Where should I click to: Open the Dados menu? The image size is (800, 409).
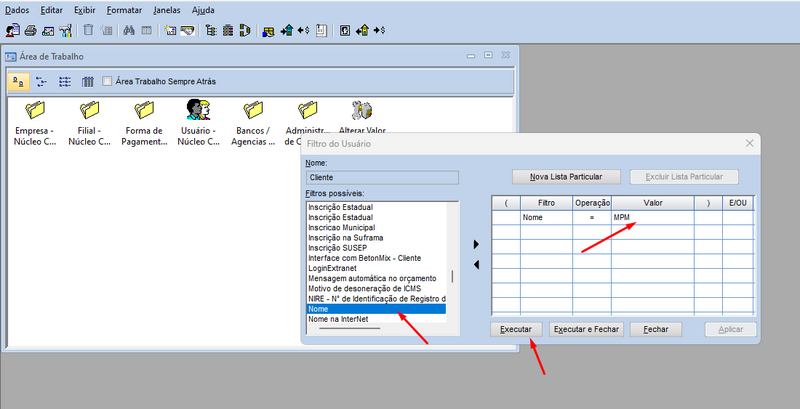[x=17, y=10]
